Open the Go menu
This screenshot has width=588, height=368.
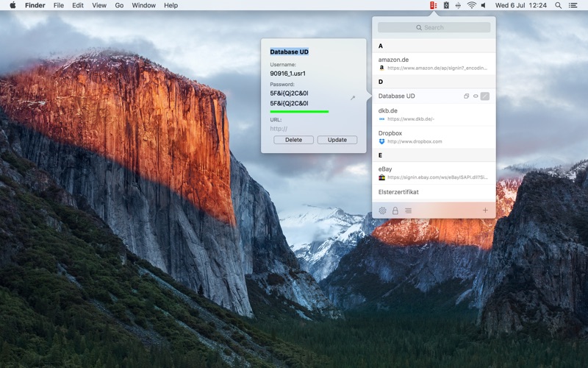[x=119, y=5]
